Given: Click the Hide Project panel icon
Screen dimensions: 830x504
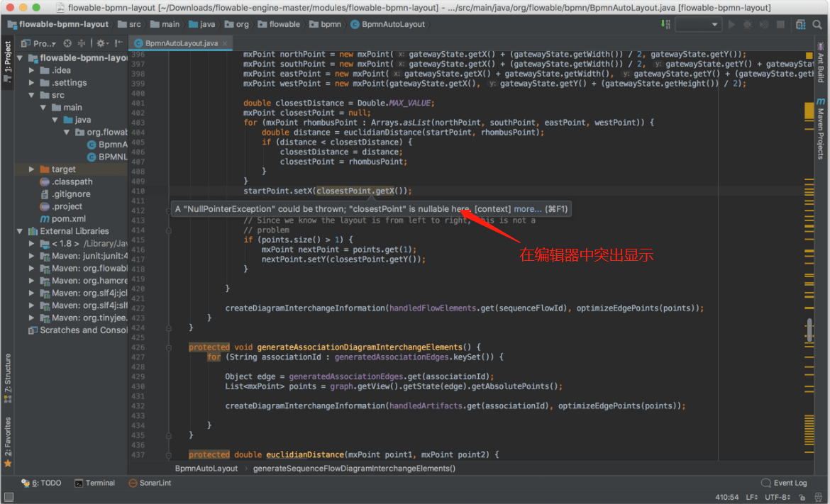Looking at the screenshot, I should 118,43.
